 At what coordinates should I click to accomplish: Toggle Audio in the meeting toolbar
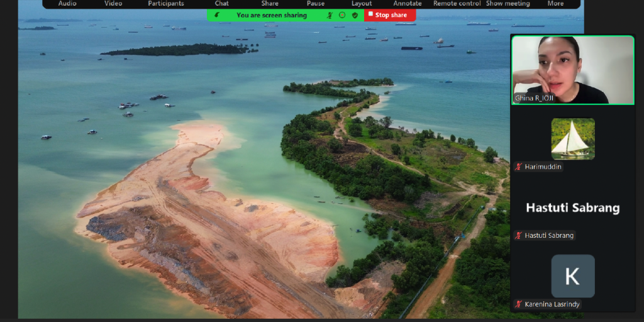(x=67, y=4)
